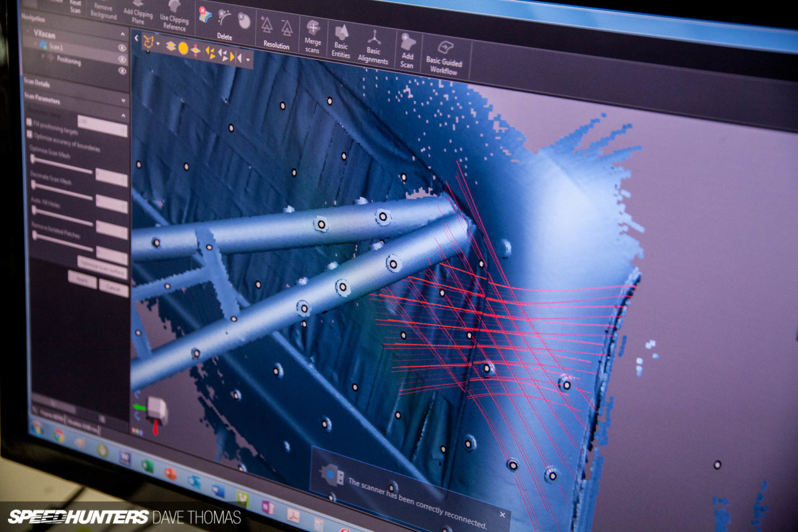This screenshot has height=532, width=798.
Task: Open the Windows Start menu
Action: click(38, 428)
